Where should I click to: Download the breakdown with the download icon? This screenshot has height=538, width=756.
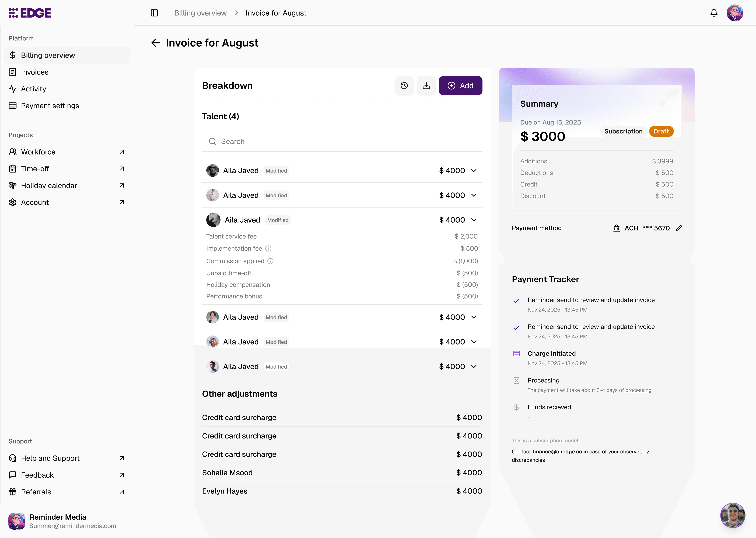click(x=426, y=86)
